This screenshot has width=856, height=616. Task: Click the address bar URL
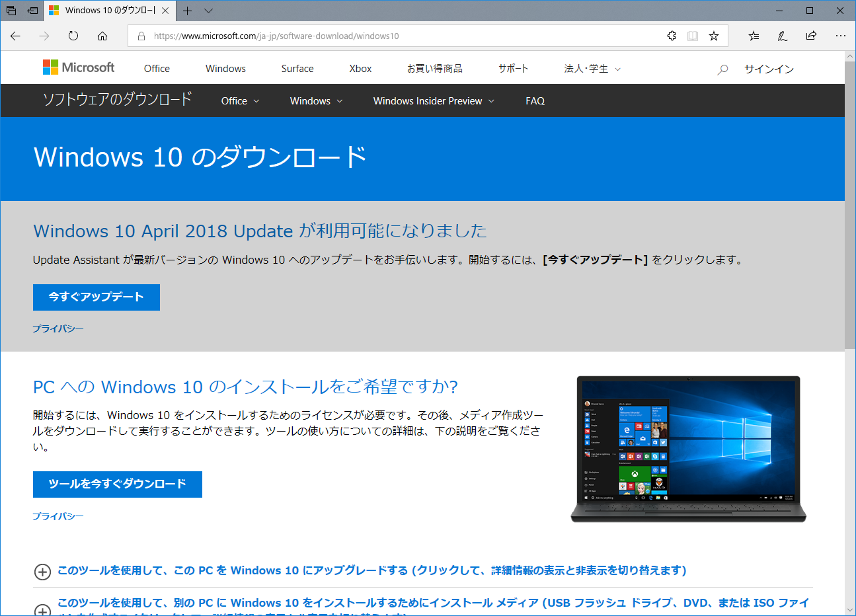[276, 36]
